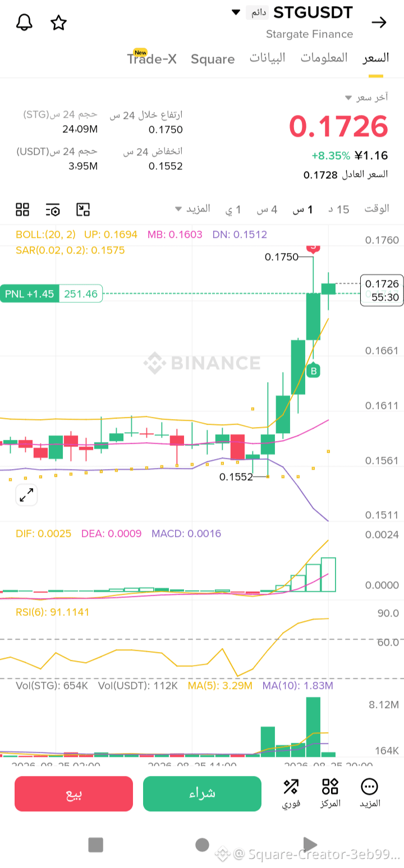404x868 pixels.
Task: Tap the 24h USDT volume 3.95M
Action: pos(83,166)
